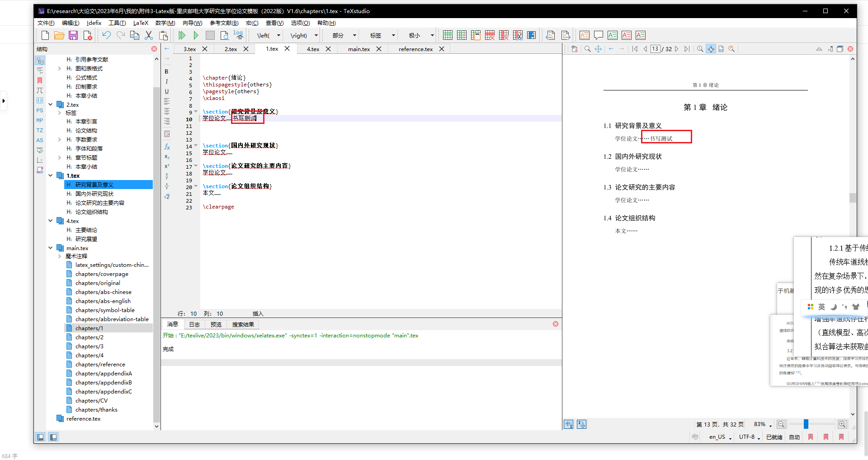Open the \left( delimiter dropdown
868x460 pixels.
[278, 35]
